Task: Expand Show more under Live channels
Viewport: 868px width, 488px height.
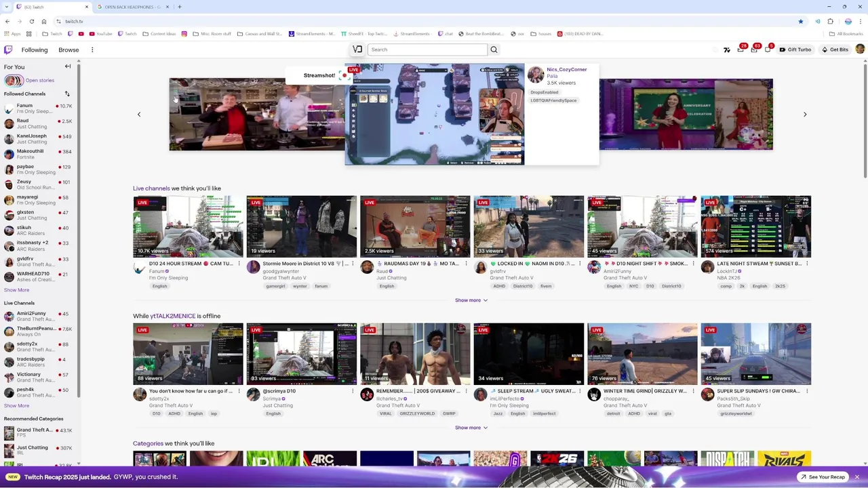Action: 471,300
